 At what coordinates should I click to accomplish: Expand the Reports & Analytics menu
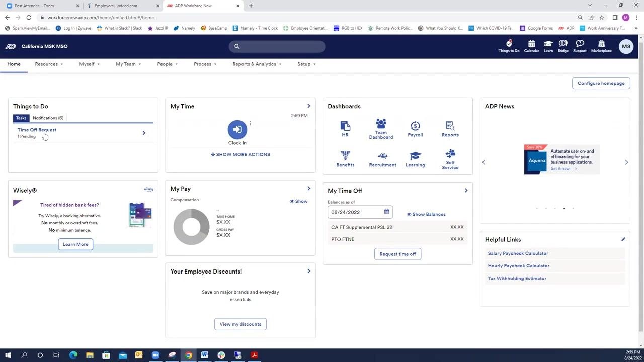[257, 64]
